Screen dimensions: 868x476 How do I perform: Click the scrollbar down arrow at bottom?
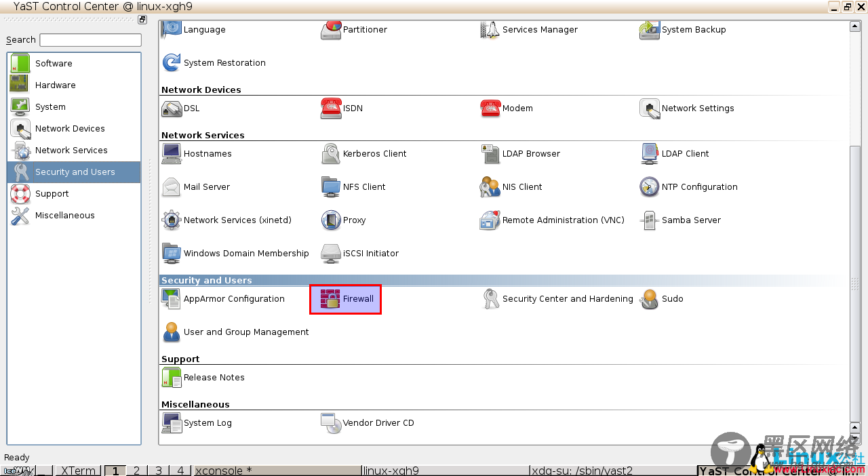click(x=856, y=439)
